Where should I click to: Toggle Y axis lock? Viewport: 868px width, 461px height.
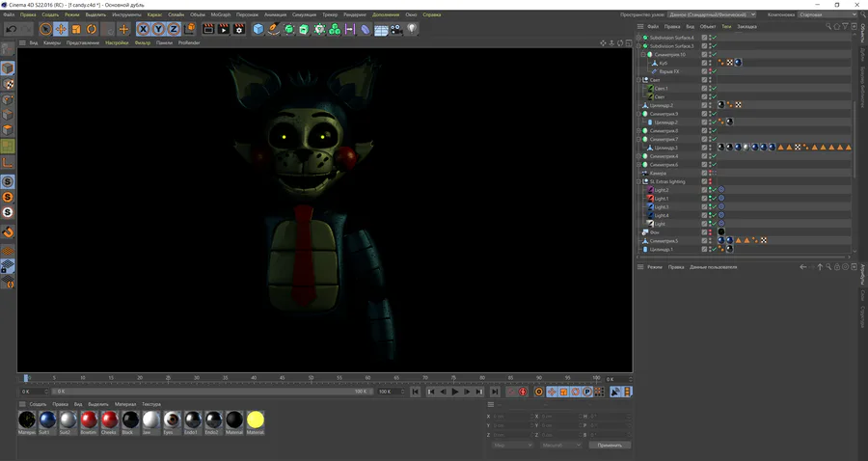click(159, 29)
